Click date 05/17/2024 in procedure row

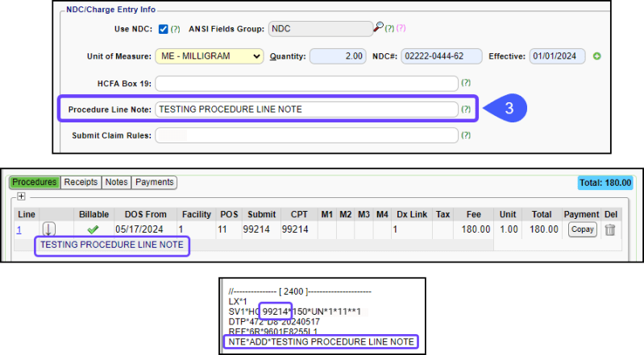coord(139,229)
